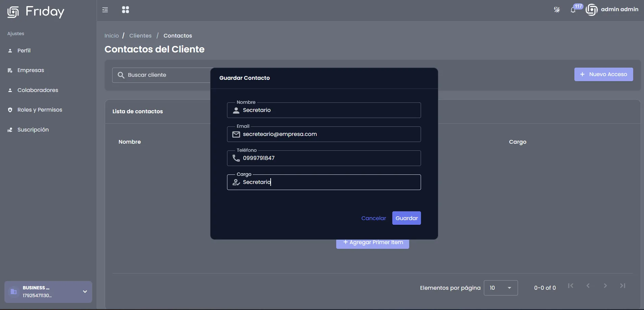This screenshot has width=644, height=310.
Task: Click the envelope icon in Email field
Action: [236, 135]
